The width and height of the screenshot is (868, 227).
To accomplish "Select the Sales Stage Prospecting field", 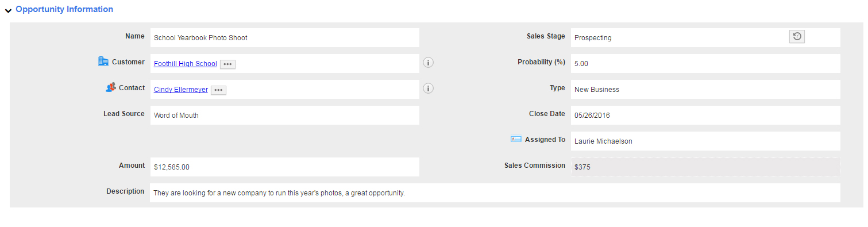I will (705, 37).
